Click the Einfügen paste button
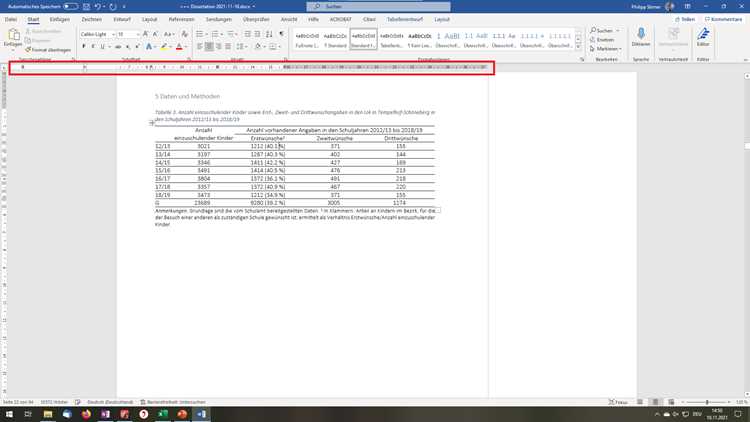Viewport: 750px width, 422px height. tap(13, 38)
